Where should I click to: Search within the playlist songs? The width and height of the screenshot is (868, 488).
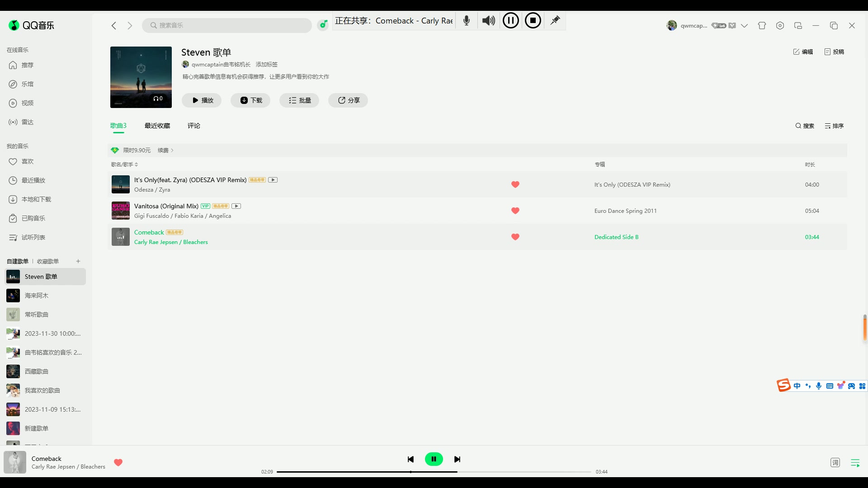click(x=805, y=126)
